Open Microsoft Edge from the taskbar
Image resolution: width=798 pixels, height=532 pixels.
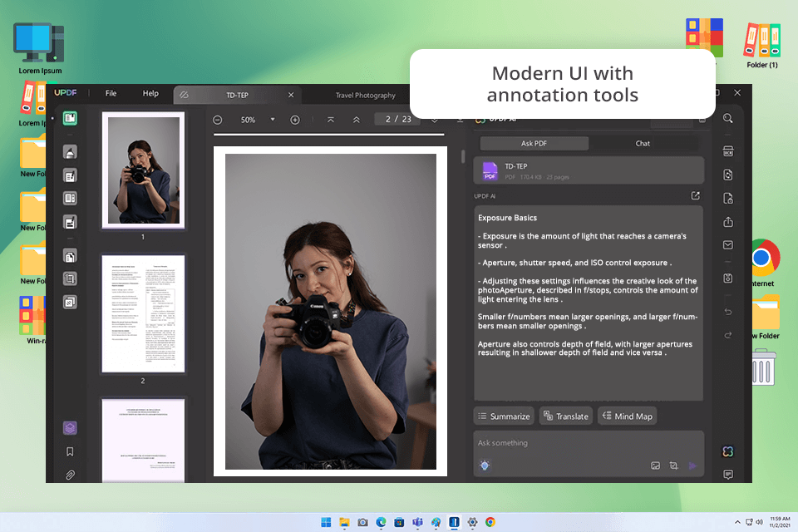pyautogui.click(x=381, y=522)
